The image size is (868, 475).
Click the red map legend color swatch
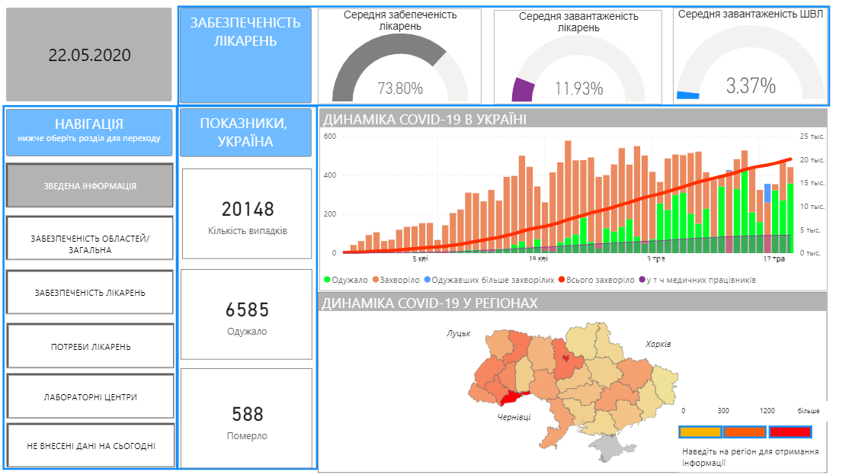point(790,432)
